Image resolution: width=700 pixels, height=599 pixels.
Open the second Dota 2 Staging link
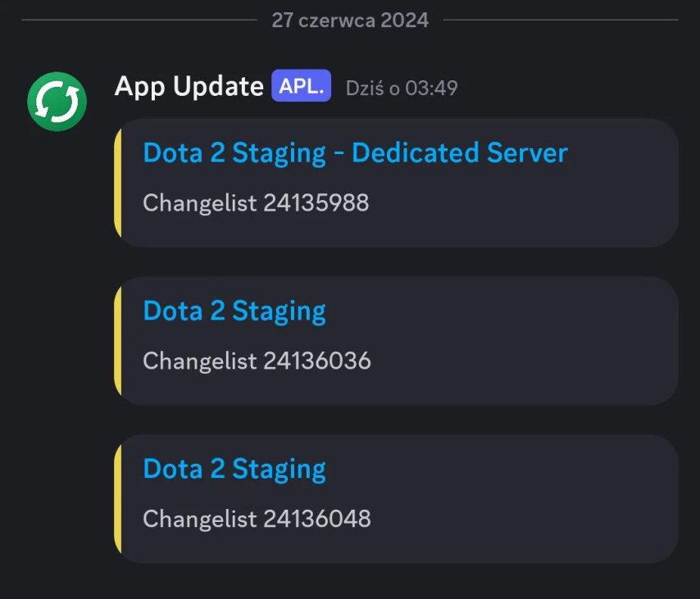(x=234, y=311)
